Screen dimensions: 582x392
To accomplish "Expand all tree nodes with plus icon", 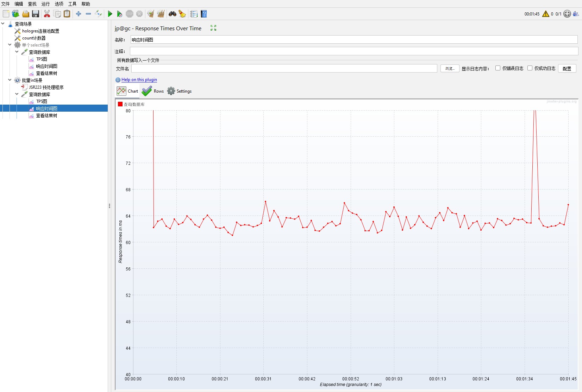I will pos(79,14).
